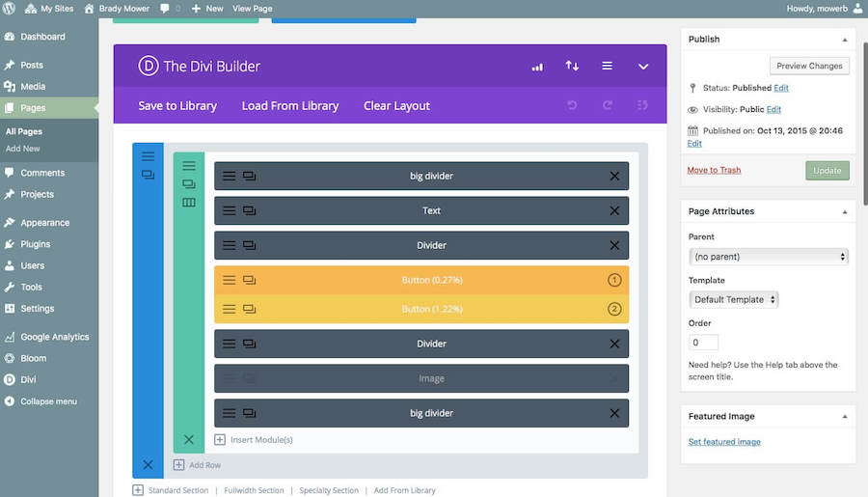Delete the top big divider module
The height and width of the screenshot is (497, 868).
[614, 177]
